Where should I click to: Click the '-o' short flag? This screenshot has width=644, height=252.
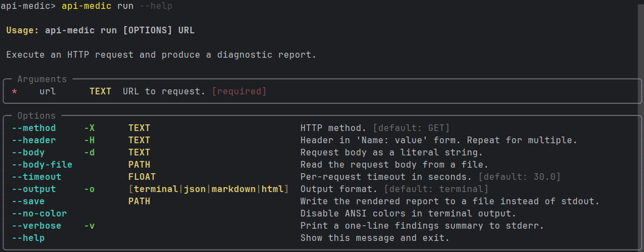pos(89,189)
